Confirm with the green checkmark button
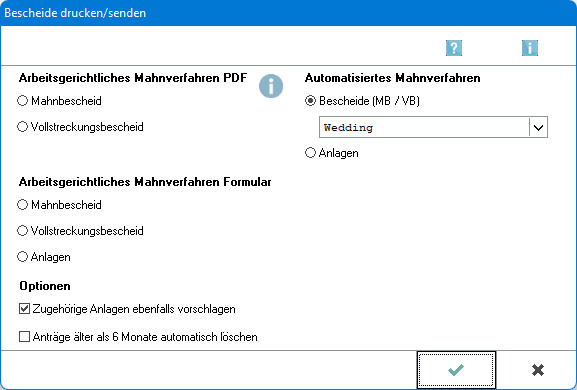This screenshot has width=577, height=390. (456, 370)
